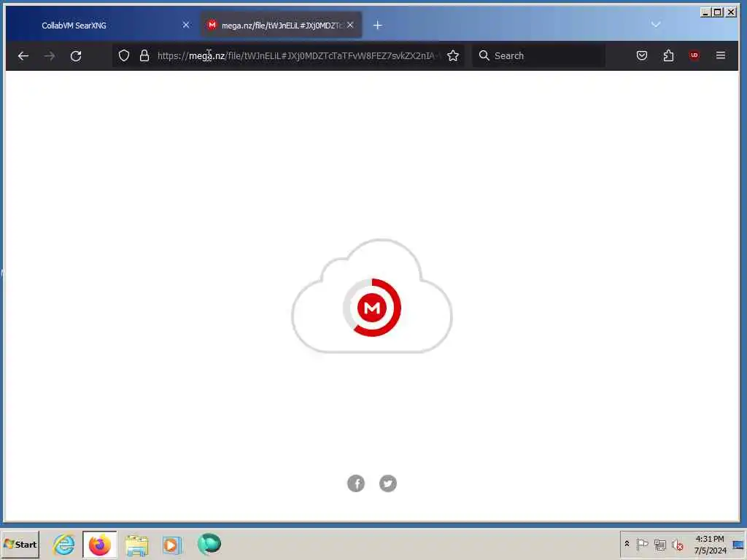
Task: Open the uBlock Origin extension icon
Action: click(x=694, y=55)
